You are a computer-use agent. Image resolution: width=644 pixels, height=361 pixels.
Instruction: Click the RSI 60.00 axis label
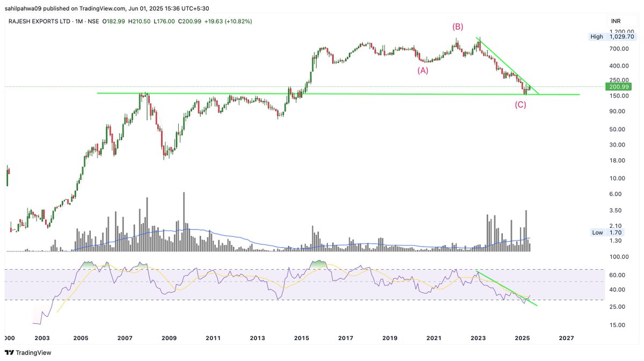point(617,275)
